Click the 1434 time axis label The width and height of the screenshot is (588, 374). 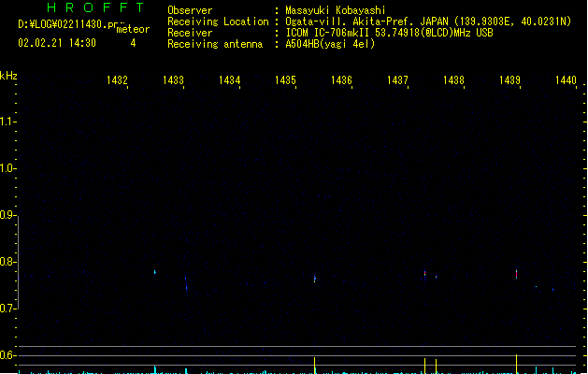pyautogui.click(x=230, y=80)
